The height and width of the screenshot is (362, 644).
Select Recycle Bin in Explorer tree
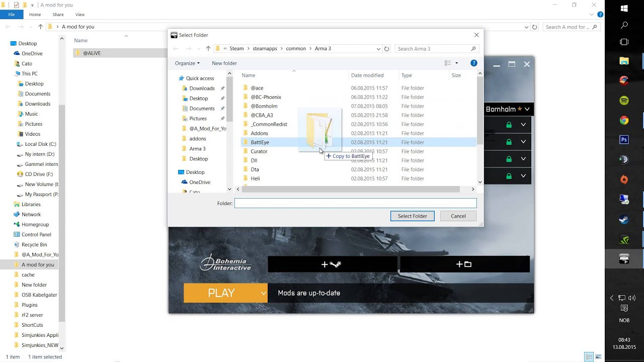(34, 244)
